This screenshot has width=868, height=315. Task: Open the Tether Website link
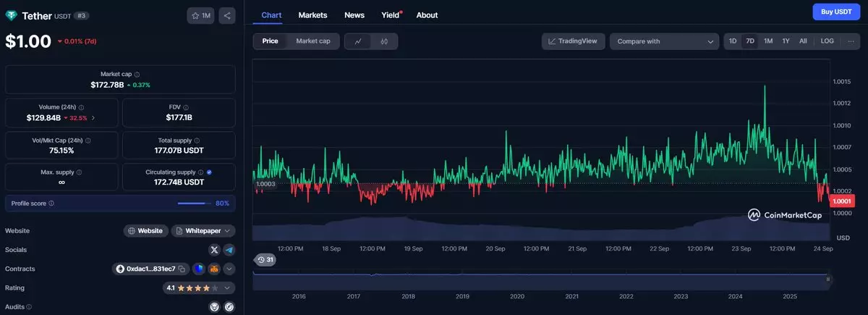coord(145,230)
